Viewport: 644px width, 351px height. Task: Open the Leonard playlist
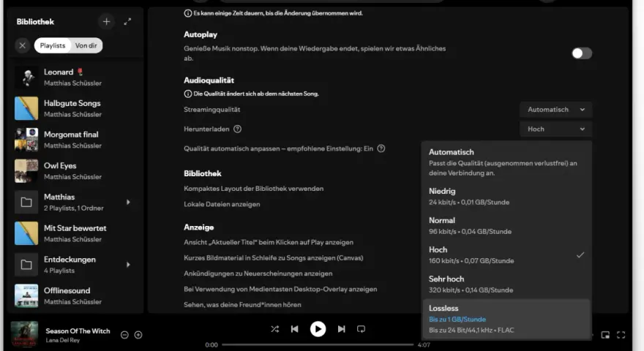point(76,78)
